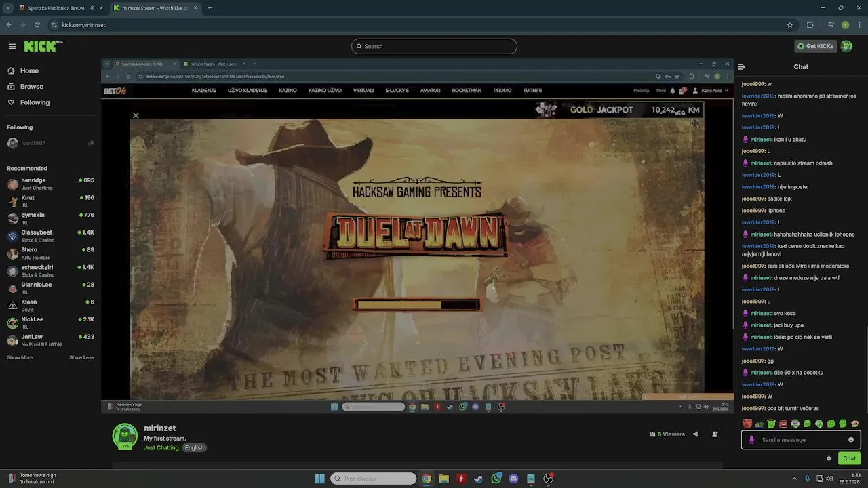Viewport: 868px width, 488px height.
Task: Click the weather widget Tomorrow's high
Action: coord(31,479)
